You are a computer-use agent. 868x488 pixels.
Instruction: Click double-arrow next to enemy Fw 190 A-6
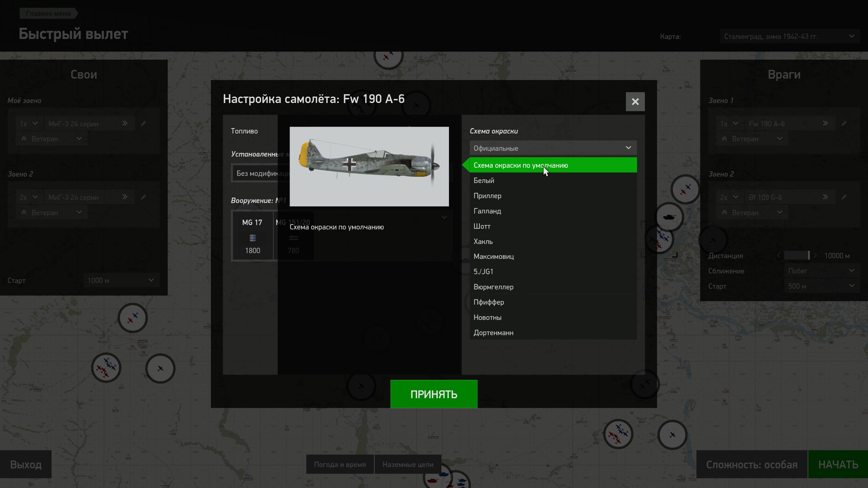point(825,123)
